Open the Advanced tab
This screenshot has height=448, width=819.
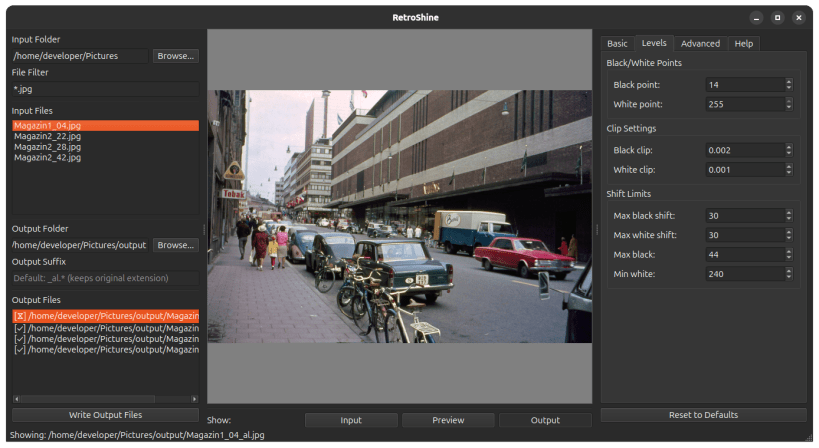click(700, 44)
